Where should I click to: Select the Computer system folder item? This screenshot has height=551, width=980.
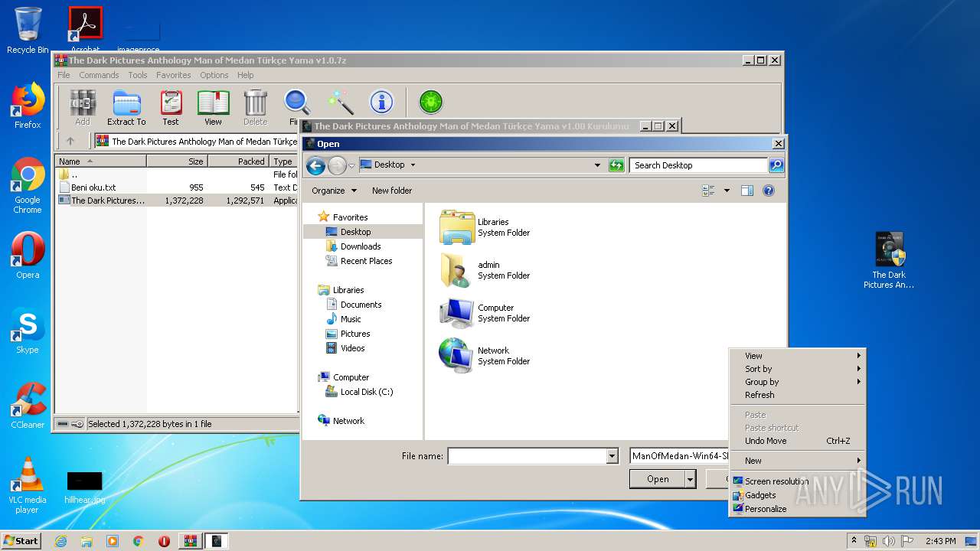pyautogui.click(x=485, y=313)
